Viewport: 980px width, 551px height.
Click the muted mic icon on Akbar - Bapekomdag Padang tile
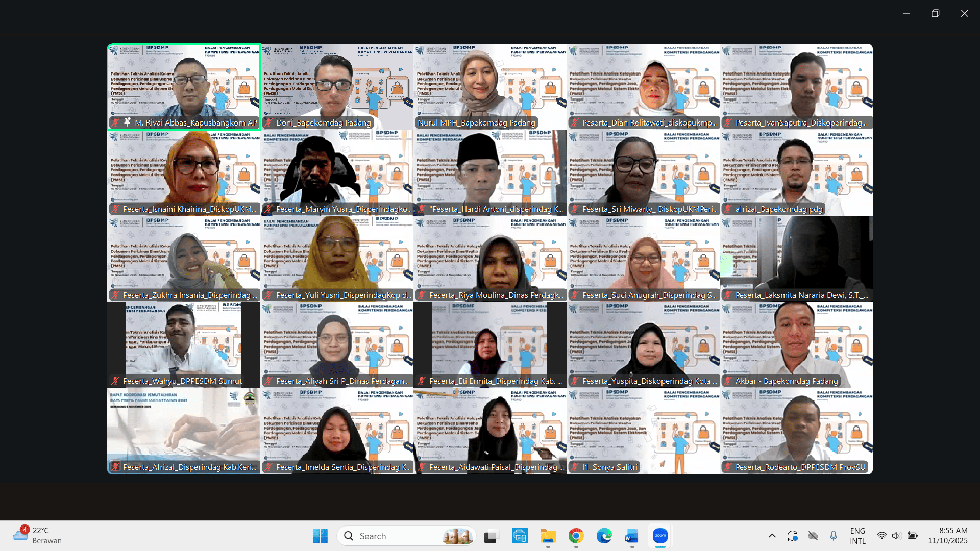click(728, 381)
